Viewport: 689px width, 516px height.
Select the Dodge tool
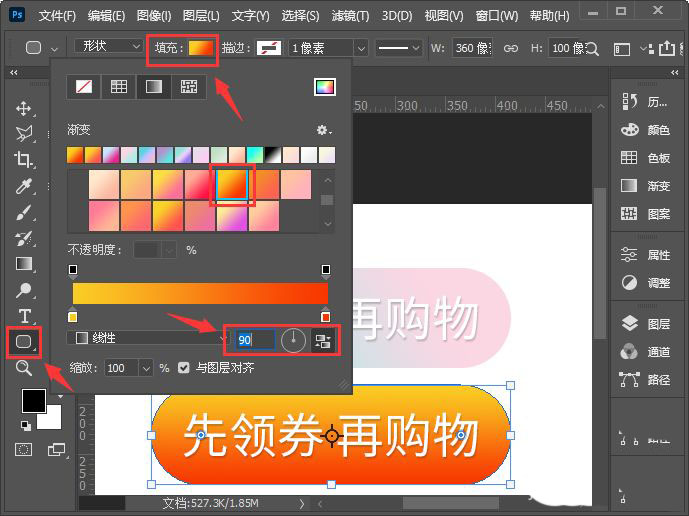24,290
